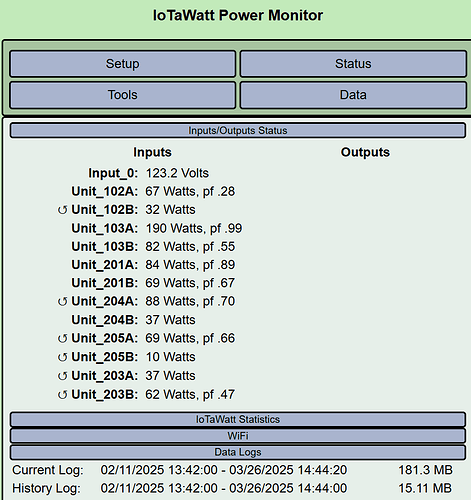The width and height of the screenshot is (471, 500).
Task: Click the Current Log date range
Action: [x=224, y=470]
